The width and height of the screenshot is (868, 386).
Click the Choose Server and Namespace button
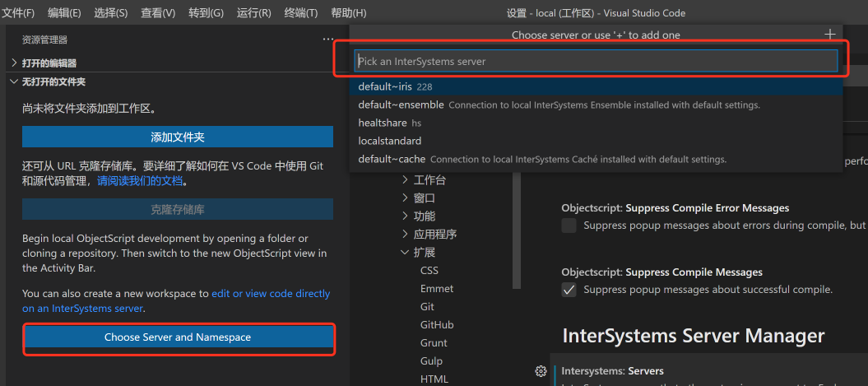point(178,337)
